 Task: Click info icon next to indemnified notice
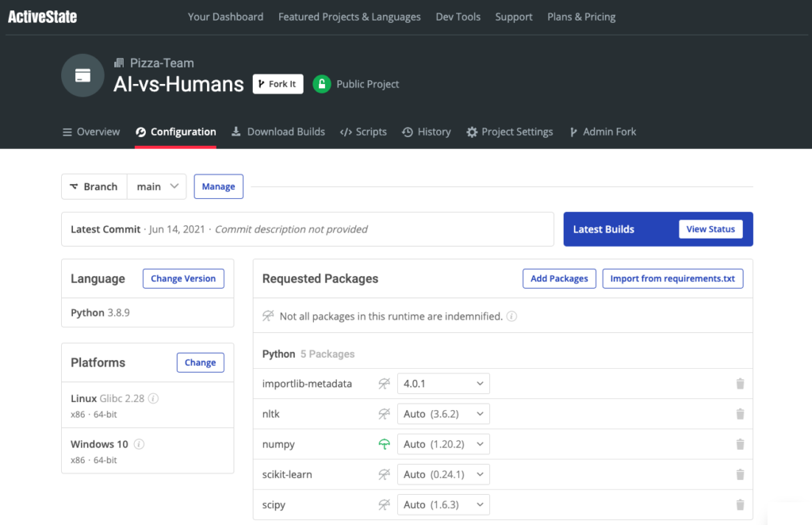[x=511, y=316]
